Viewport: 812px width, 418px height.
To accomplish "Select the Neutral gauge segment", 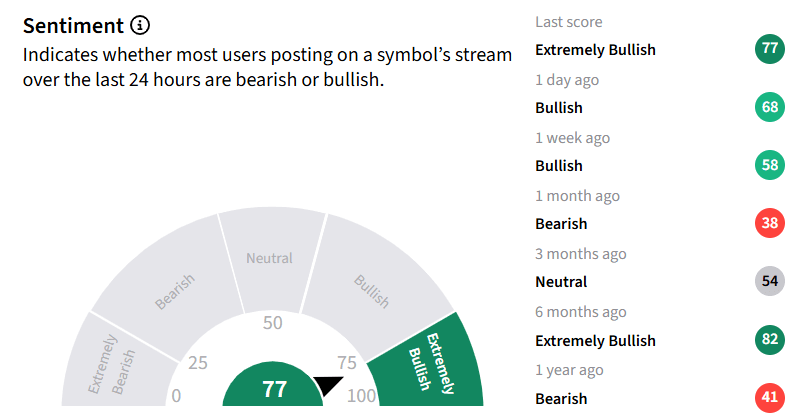I will 271,259.
